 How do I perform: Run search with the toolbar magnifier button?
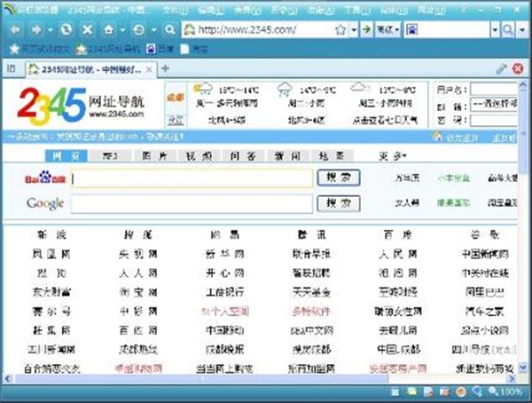tap(508, 30)
